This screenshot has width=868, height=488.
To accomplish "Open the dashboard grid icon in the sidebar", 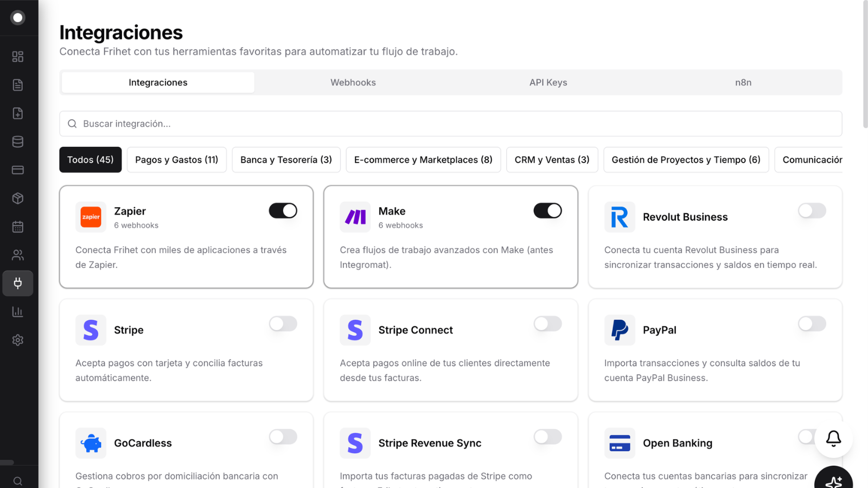I will (x=18, y=56).
